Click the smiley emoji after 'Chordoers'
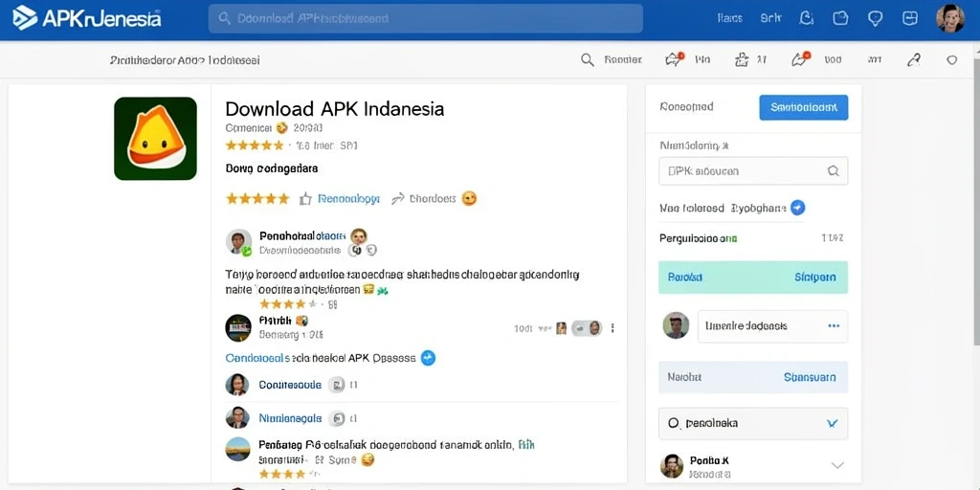 pyautogui.click(x=469, y=199)
